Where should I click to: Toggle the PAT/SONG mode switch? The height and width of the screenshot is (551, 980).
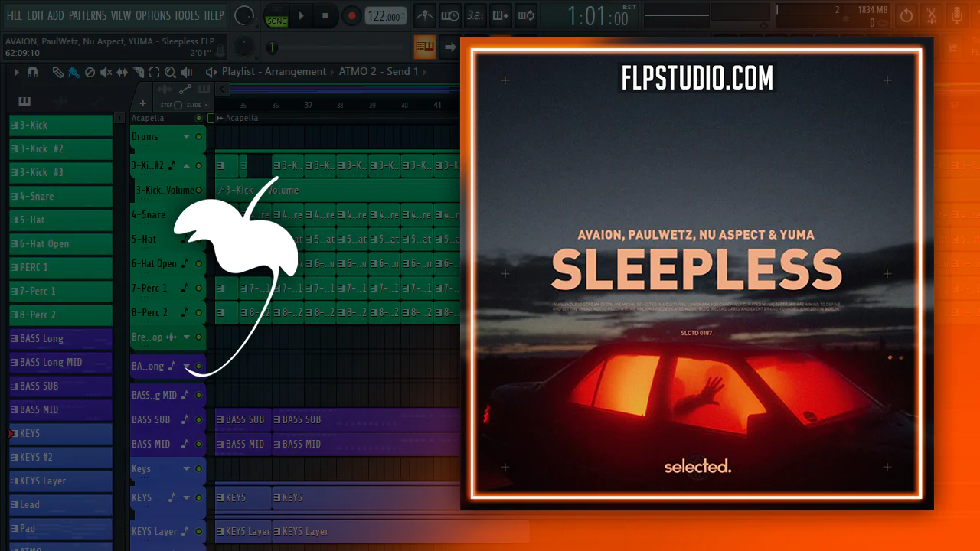(276, 15)
